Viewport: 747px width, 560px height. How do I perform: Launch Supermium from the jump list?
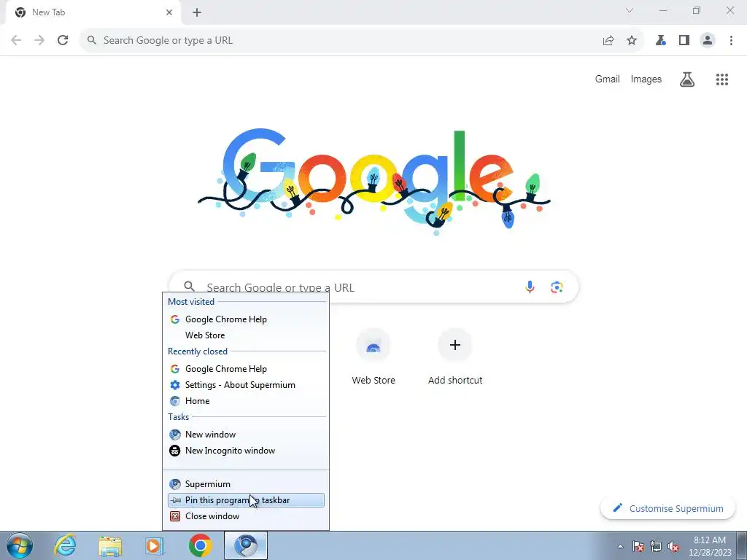click(246, 484)
